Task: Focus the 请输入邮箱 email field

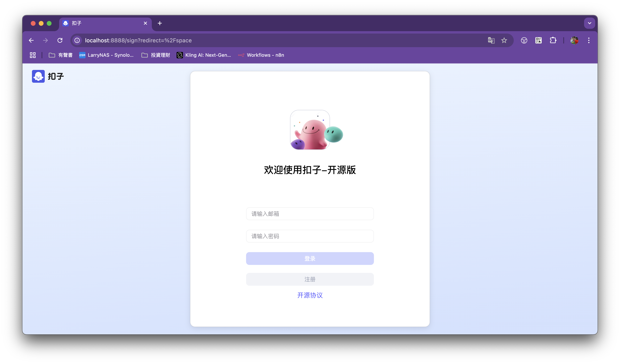Action: click(310, 214)
